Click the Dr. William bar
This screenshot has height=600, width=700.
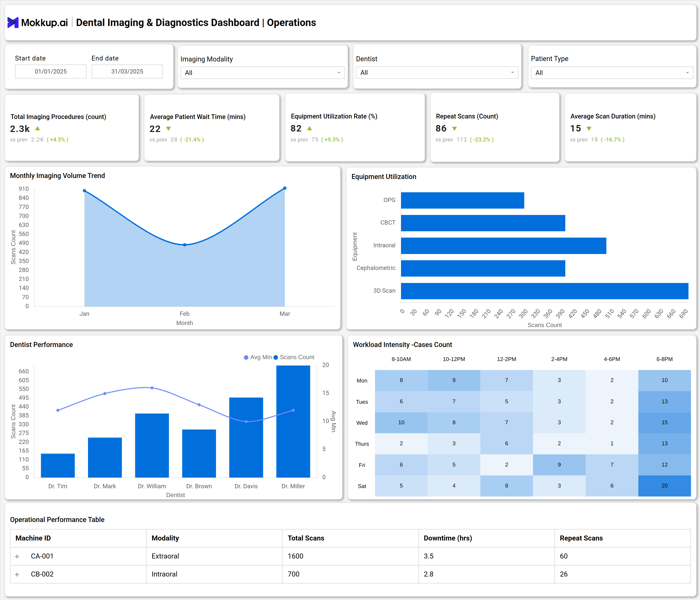pyautogui.click(x=152, y=445)
